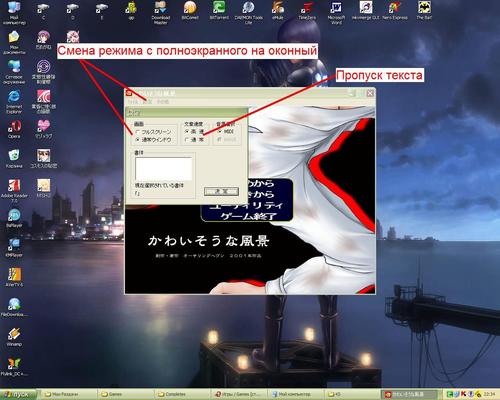Choose ゲーム終了 in the game title menu
500x400 pixels.
coord(249,216)
